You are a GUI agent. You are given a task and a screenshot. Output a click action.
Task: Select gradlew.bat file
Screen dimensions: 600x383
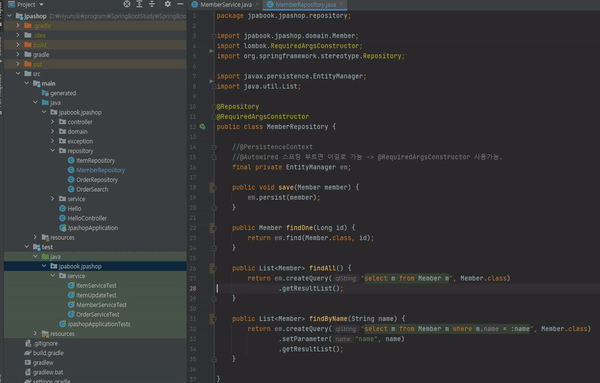click(x=44, y=372)
